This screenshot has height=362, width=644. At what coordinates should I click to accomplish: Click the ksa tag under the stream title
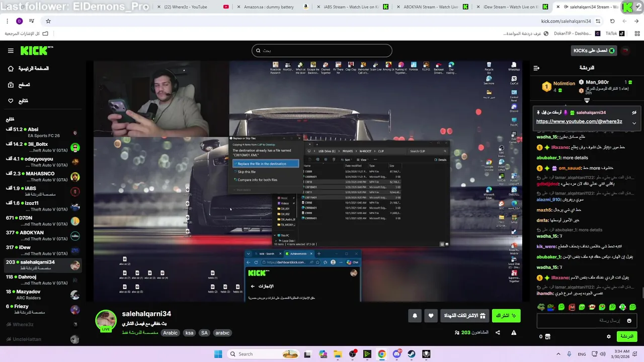[x=189, y=333]
